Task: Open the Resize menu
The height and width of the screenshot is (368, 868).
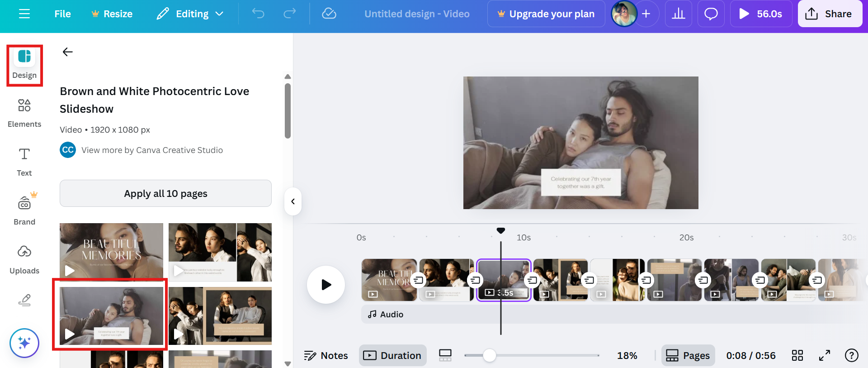Action: pos(112,14)
